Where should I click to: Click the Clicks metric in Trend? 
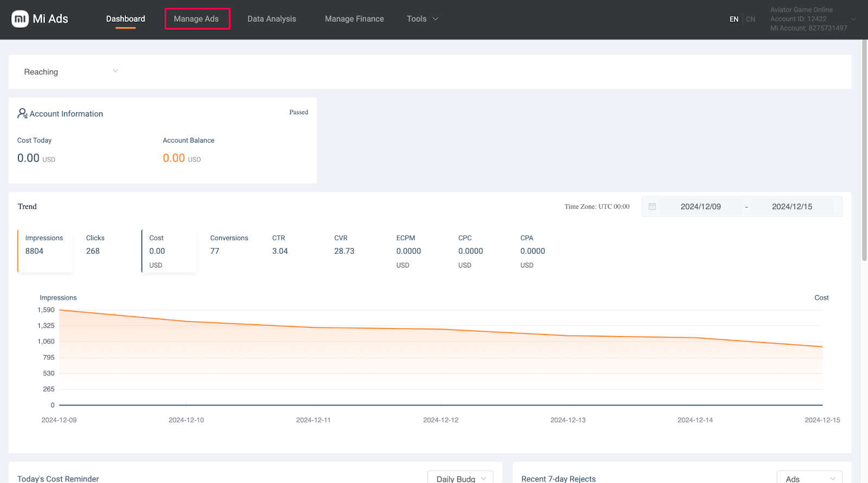[x=95, y=245]
